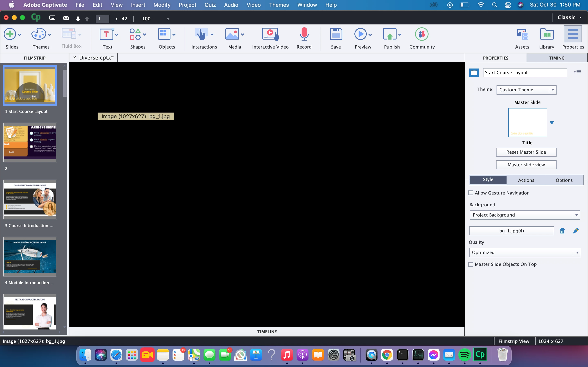Open the Library panel icon

click(546, 34)
